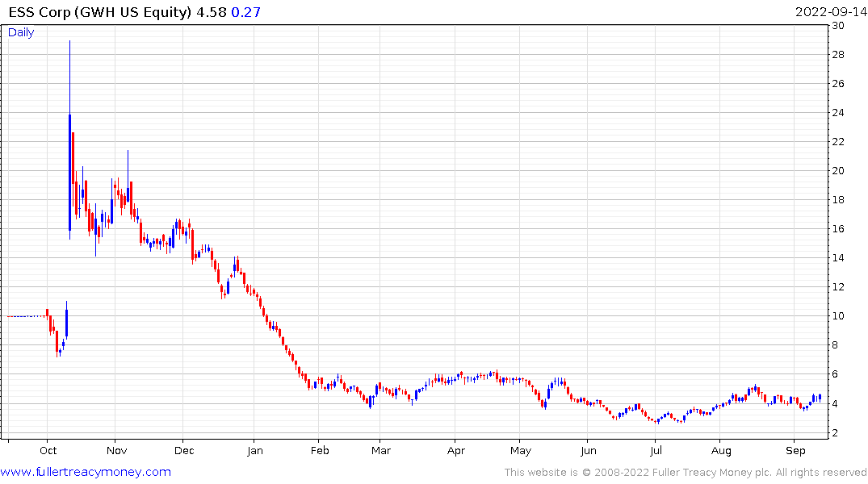Click the last price 4.58

pos(212,12)
